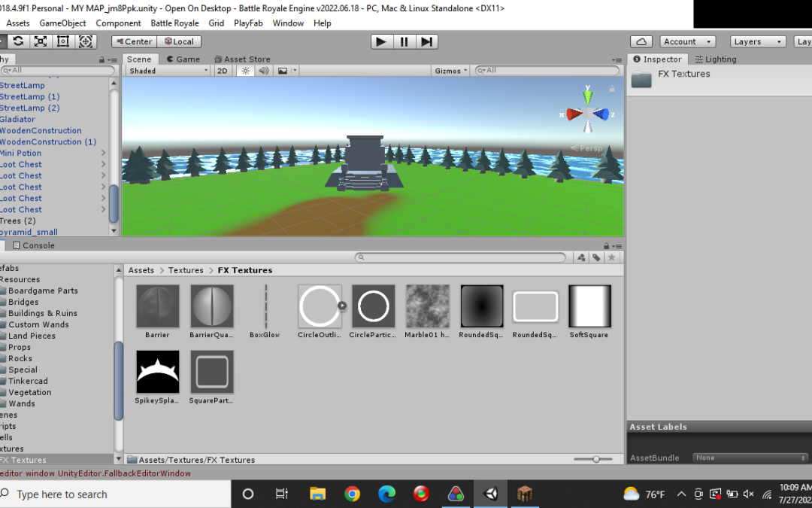Click the Project search field
Image resolution: width=812 pixels, height=508 pixels.
tap(460, 257)
